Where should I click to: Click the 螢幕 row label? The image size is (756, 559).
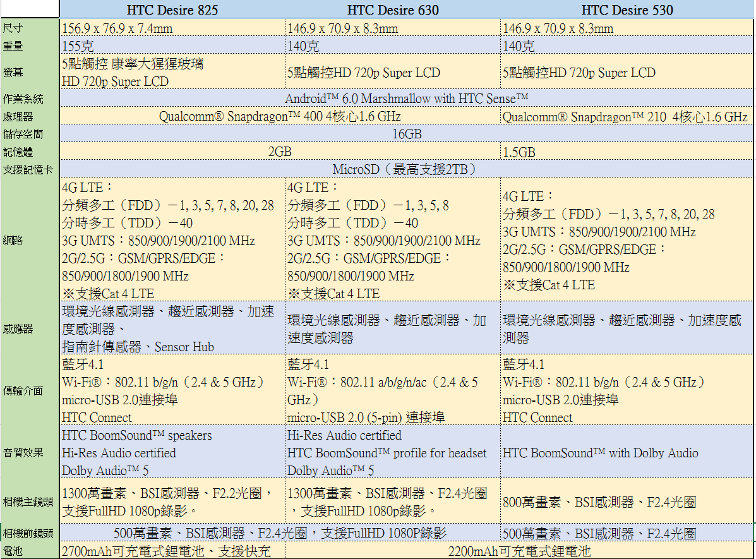point(30,73)
